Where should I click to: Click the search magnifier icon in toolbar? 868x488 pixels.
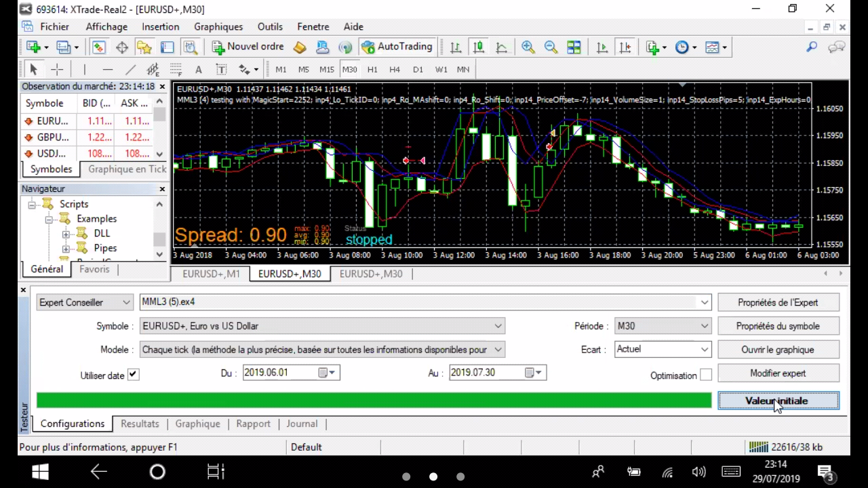pos(812,47)
